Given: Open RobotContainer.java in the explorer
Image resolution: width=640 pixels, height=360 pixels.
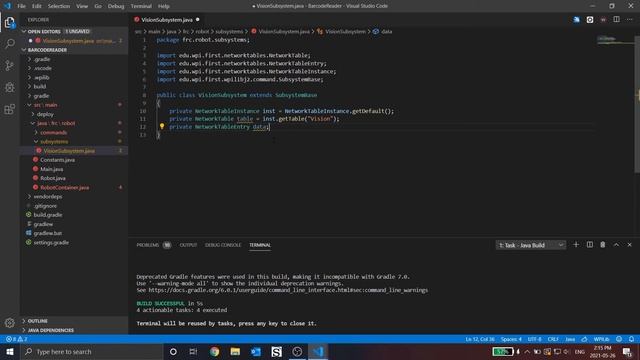Looking at the screenshot, I should click(64, 187).
